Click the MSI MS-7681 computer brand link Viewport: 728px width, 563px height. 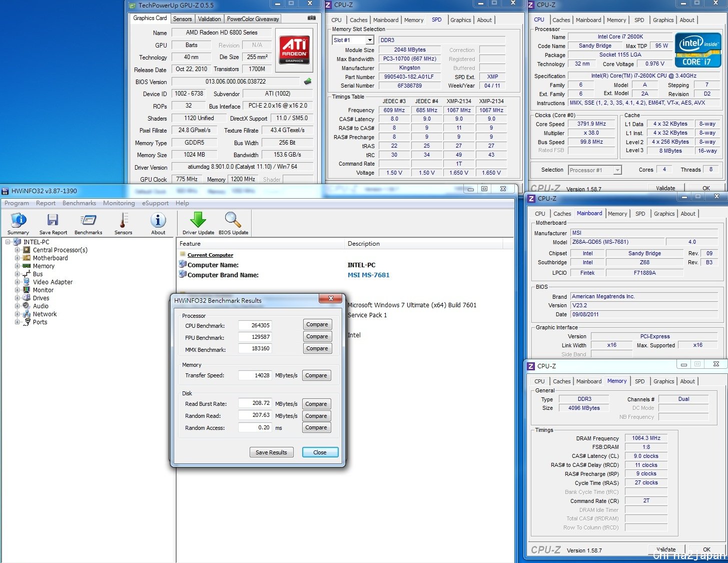(x=368, y=275)
